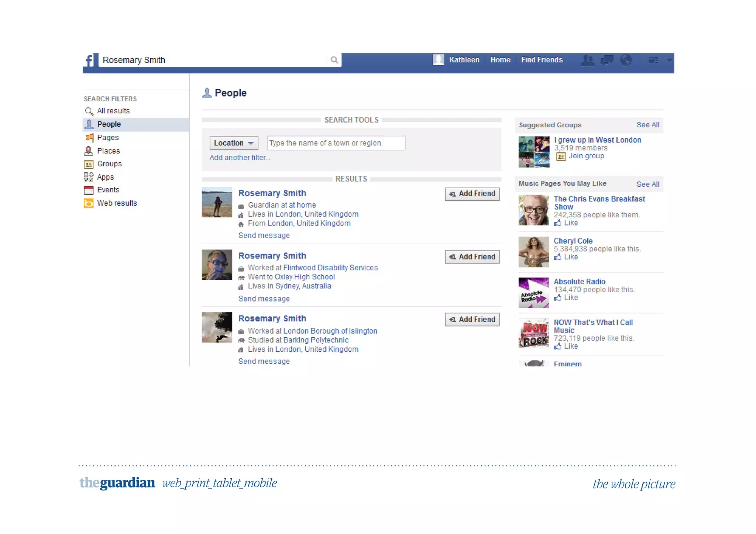
Task: Open the Location filter dropdown
Action: point(233,143)
